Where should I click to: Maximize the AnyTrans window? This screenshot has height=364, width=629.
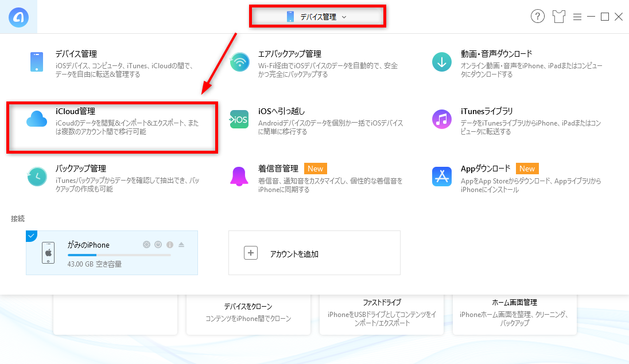604,17
